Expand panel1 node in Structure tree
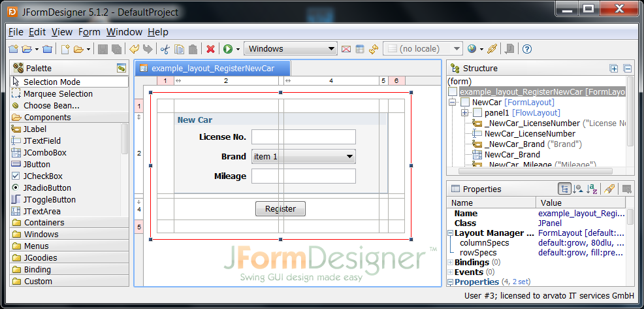 pyautogui.click(x=464, y=112)
